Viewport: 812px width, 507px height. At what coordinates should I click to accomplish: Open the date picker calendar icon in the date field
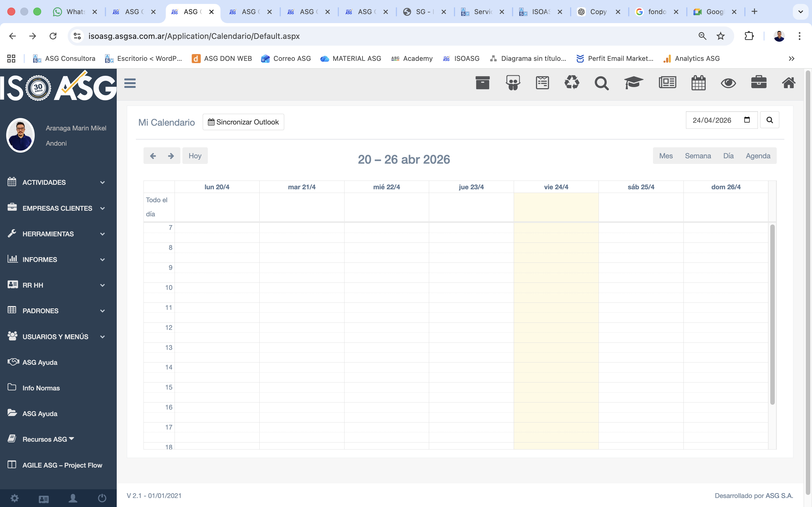[x=747, y=120]
